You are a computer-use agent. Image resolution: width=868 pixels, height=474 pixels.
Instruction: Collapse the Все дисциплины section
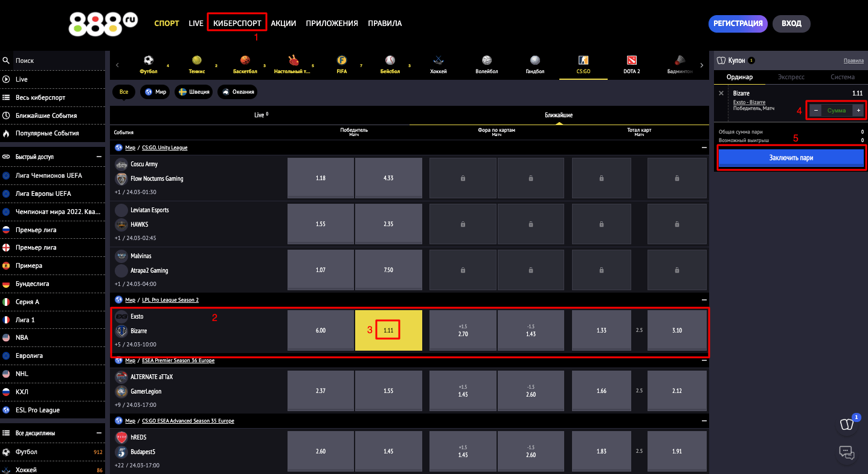(99, 433)
